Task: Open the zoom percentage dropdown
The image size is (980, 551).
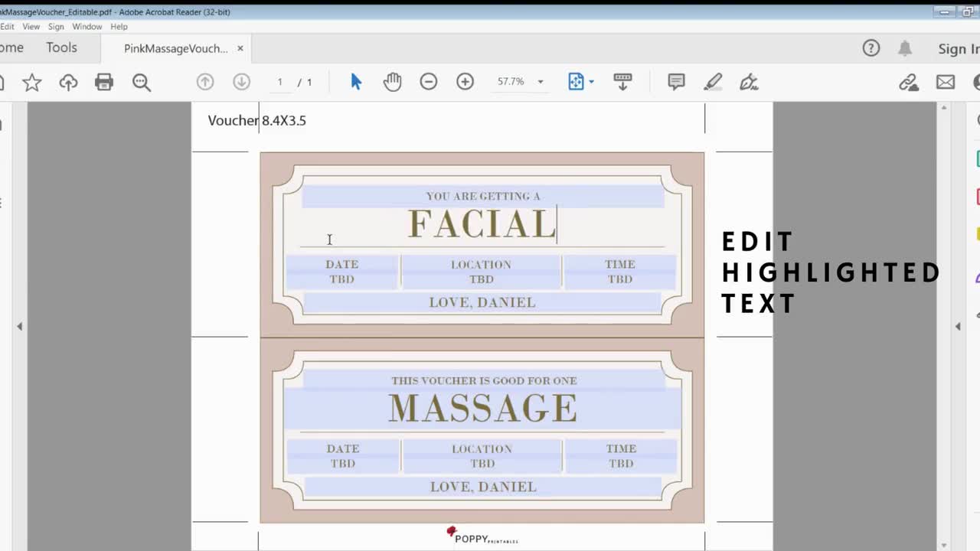Action: coord(540,82)
